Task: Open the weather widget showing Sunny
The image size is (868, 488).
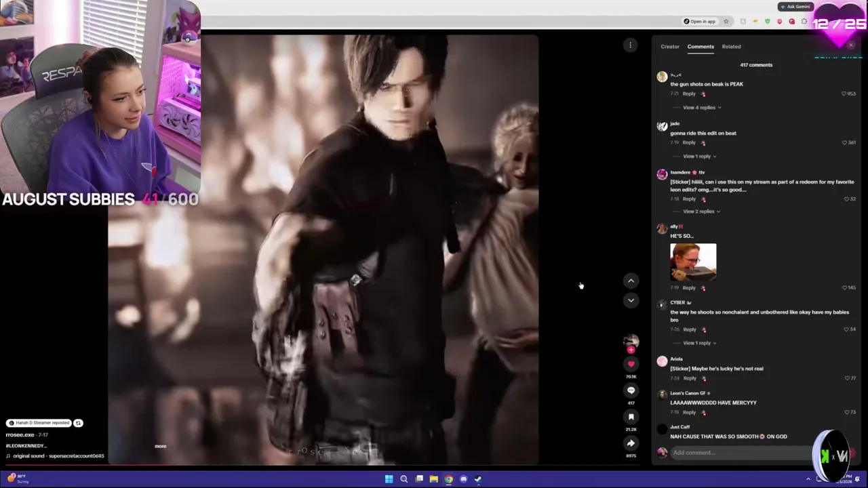Action: pos(17,479)
